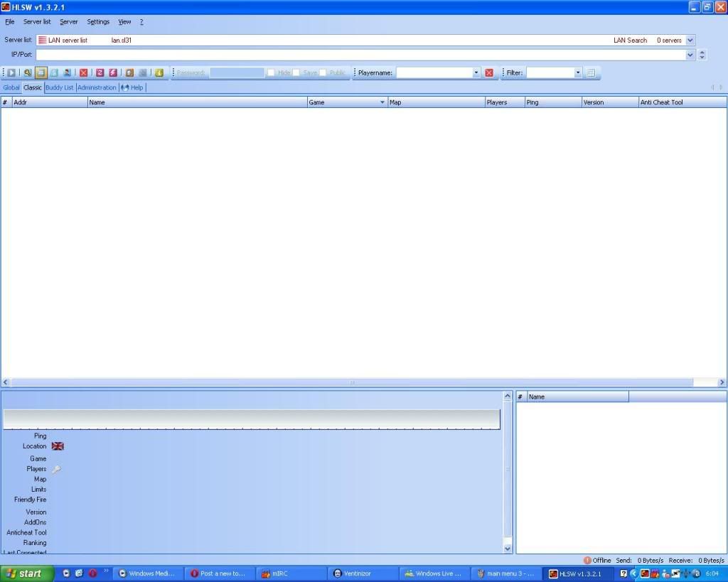This screenshot has width=728, height=582.
Task: Toggle the Hide password checkbox
Action: pos(271,72)
